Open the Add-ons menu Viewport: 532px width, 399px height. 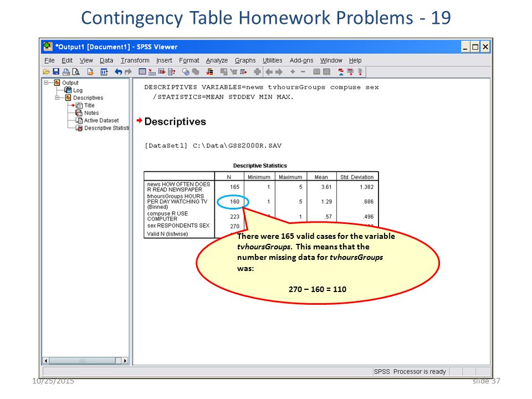click(301, 60)
